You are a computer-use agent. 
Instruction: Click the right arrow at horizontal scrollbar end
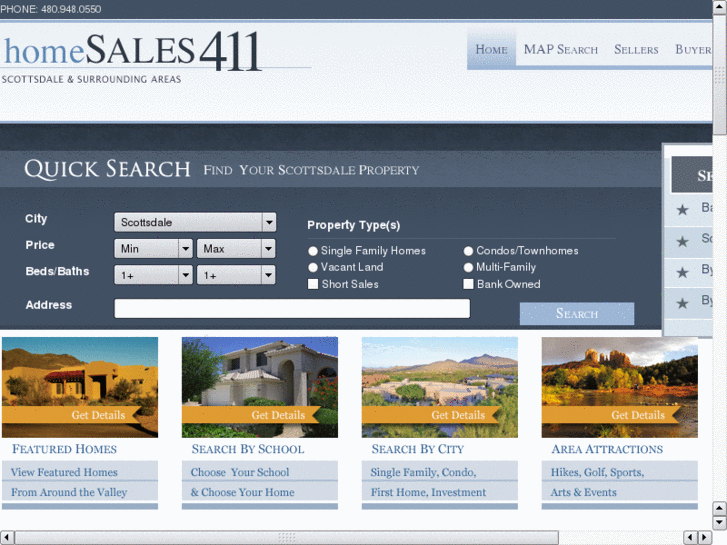pyautogui.click(x=705, y=537)
